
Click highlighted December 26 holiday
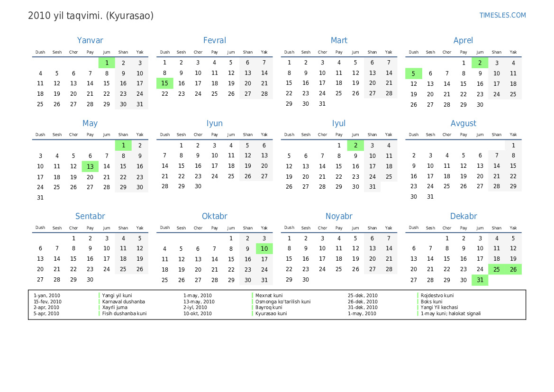point(513,269)
